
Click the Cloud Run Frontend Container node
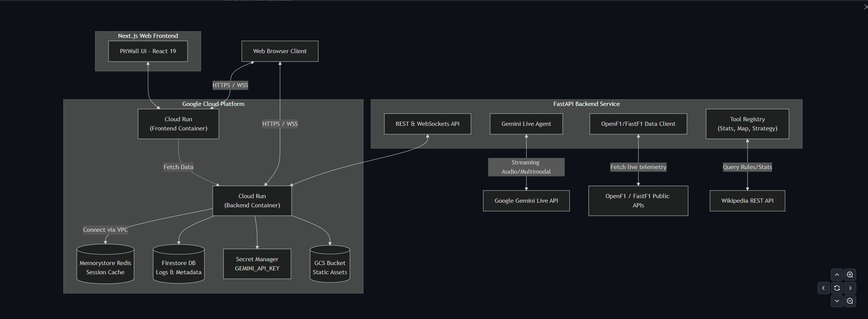pos(179,124)
